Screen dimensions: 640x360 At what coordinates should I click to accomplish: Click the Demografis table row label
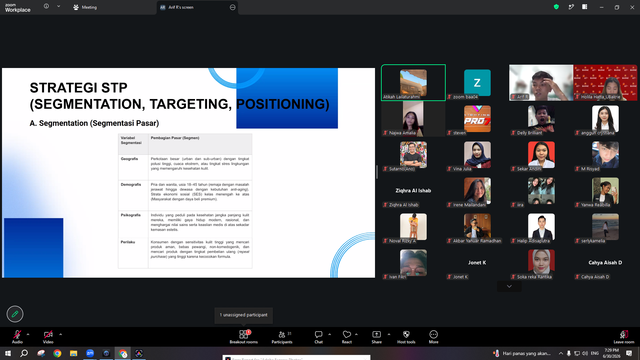click(x=131, y=184)
